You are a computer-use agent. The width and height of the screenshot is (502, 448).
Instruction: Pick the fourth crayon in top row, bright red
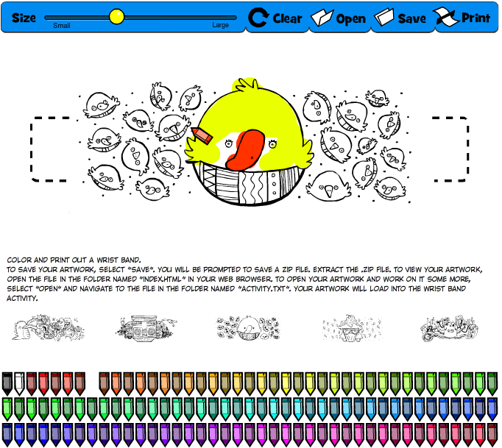tap(43, 383)
